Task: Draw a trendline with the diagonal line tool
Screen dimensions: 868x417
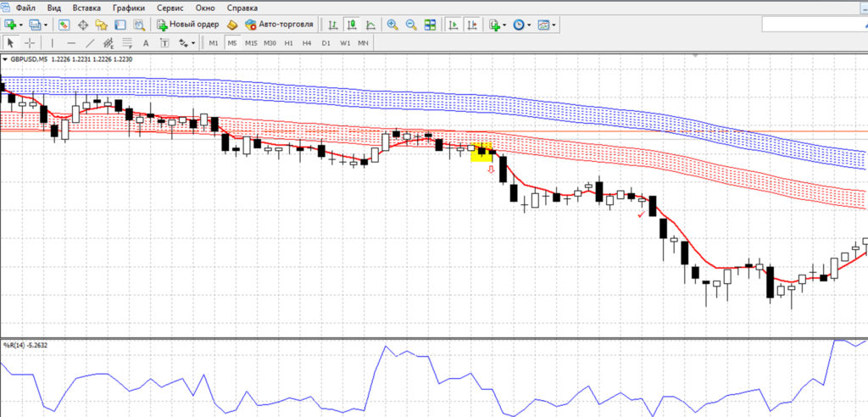Action: (90, 43)
